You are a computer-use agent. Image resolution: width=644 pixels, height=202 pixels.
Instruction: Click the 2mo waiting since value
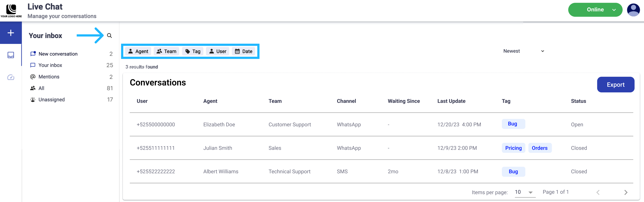click(393, 171)
